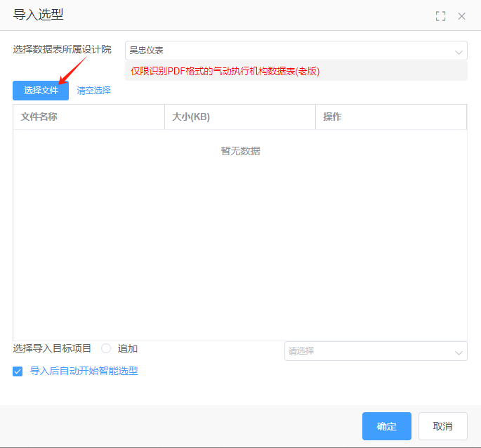481x448 pixels.
Task: Click the 操作 column header
Action: pos(332,117)
